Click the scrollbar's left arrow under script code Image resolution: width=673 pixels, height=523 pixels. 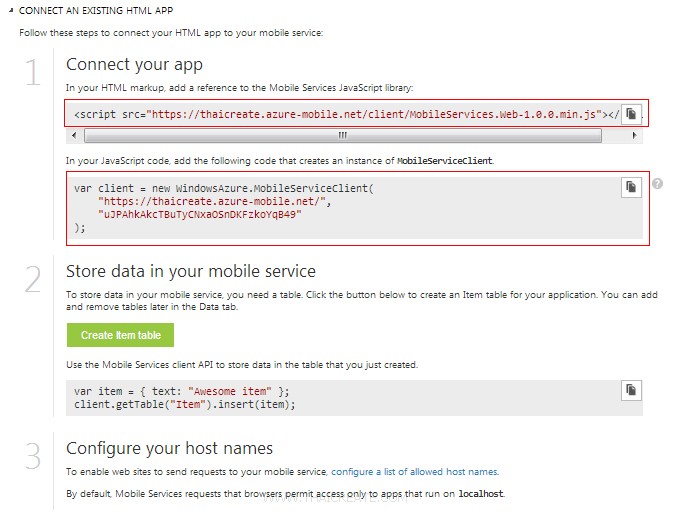pyautogui.click(x=73, y=134)
